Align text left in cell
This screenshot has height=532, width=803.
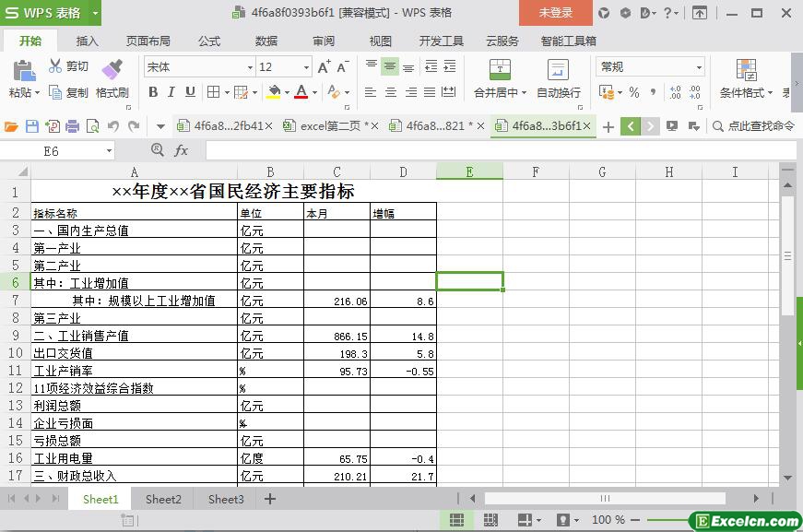[x=371, y=92]
